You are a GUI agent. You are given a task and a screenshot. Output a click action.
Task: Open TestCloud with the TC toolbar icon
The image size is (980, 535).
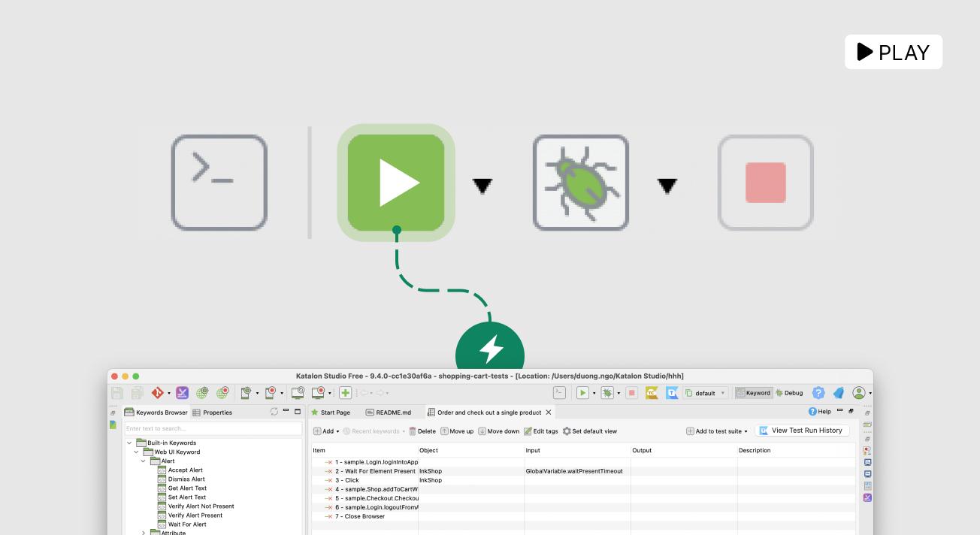(649, 392)
